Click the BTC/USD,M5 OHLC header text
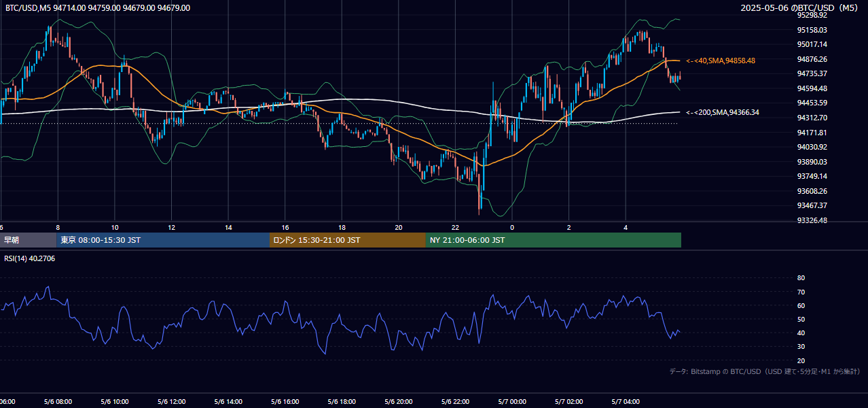The width and height of the screenshot is (868, 408). point(98,8)
